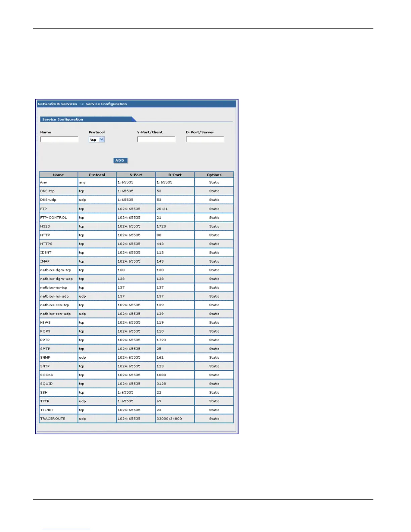Click the ADD button
The width and height of the screenshot is (411, 532).
click(120, 161)
